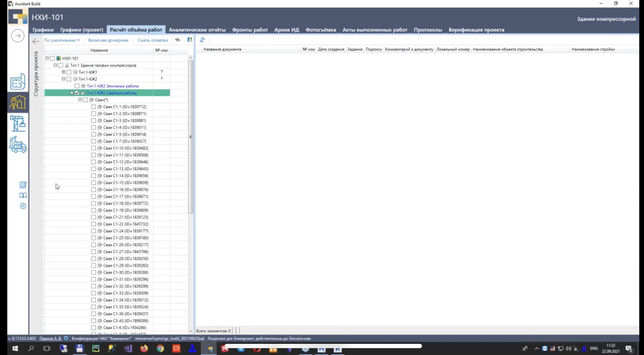Open Chrome from the Windows taskbar
The height and width of the screenshot is (355, 644).
(160, 349)
